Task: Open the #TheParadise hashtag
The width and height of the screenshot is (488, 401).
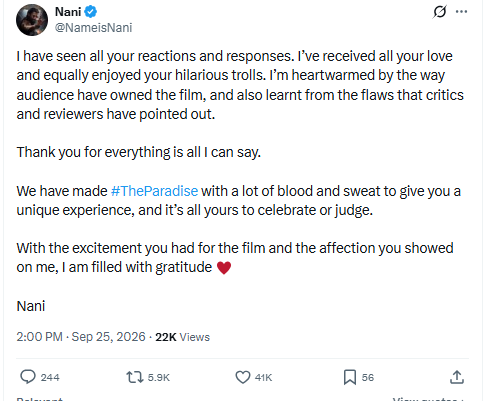Action: pos(154,191)
